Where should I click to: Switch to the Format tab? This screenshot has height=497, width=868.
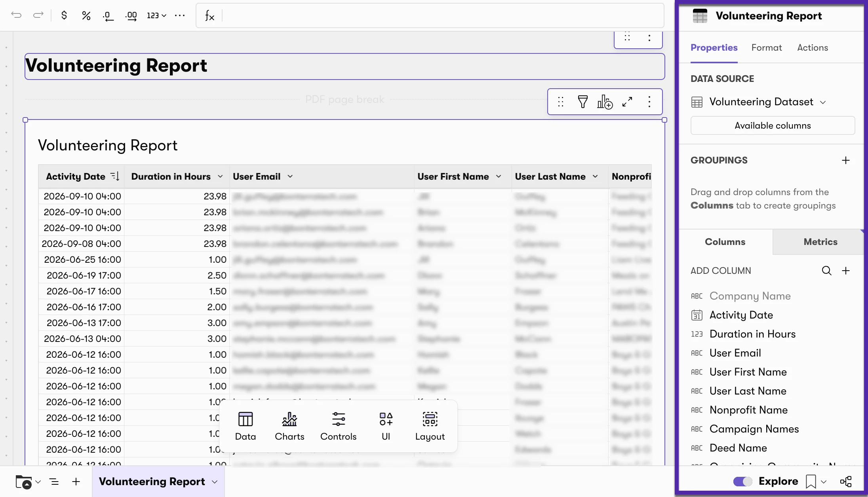pyautogui.click(x=767, y=47)
